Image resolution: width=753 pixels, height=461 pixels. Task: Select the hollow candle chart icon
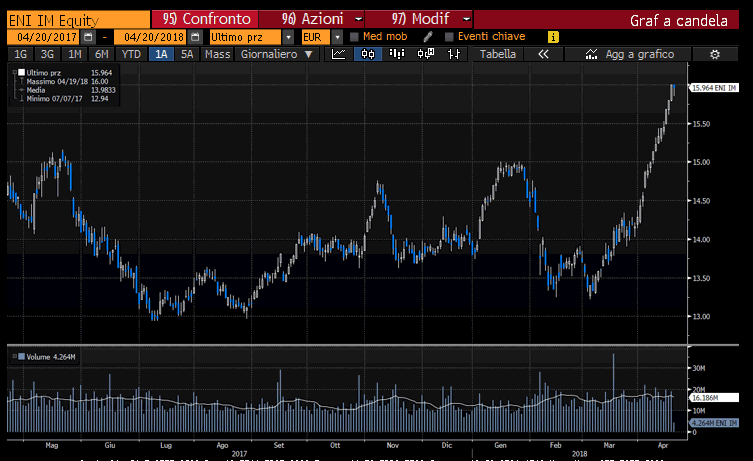pos(425,54)
